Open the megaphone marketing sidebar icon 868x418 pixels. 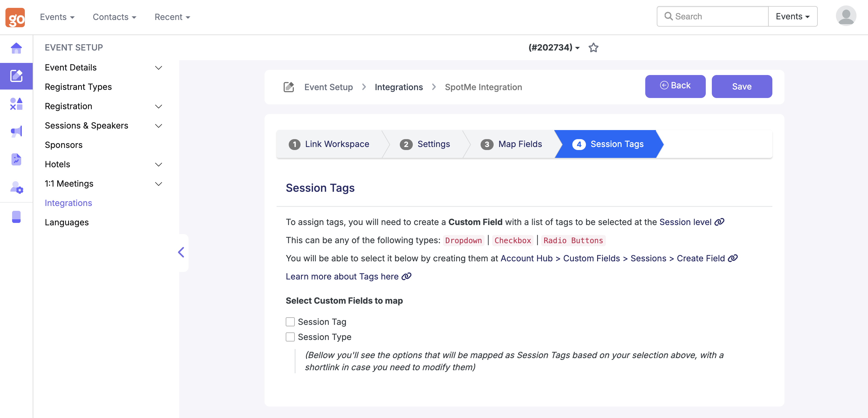point(16,131)
